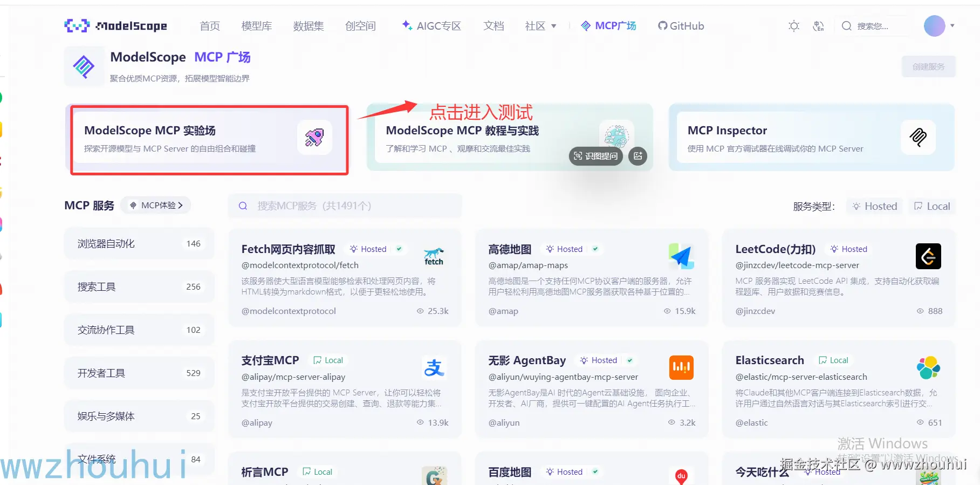Screen dimensions: 980x485
Task: Open ModelScope MCP 教程与实践 card
Action: (x=510, y=138)
